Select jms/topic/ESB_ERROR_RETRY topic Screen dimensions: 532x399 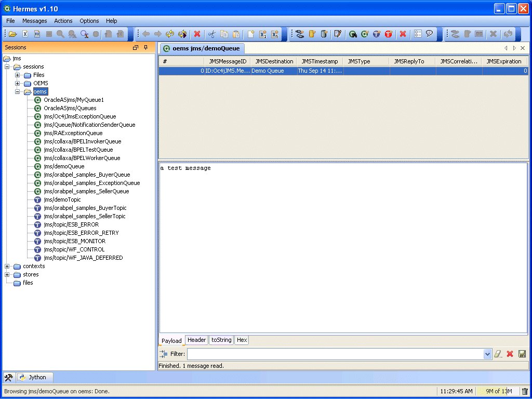[81, 233]
